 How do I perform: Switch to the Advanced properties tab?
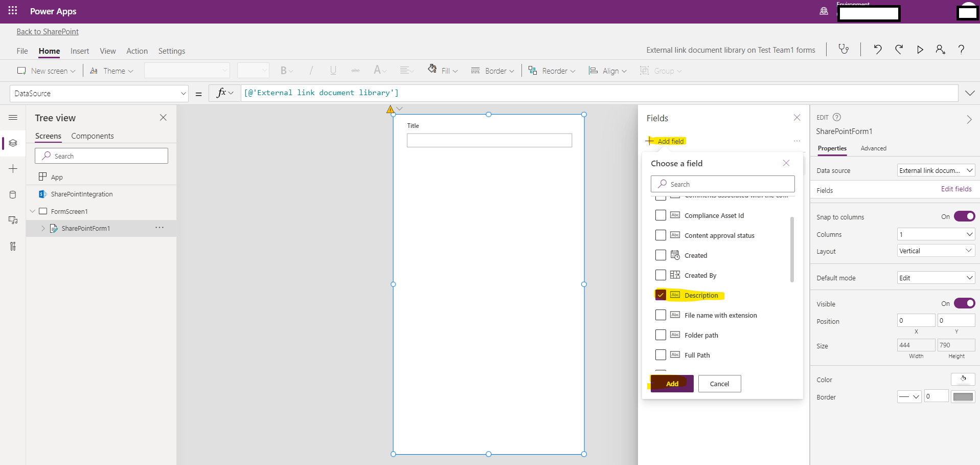pos(874,148)
